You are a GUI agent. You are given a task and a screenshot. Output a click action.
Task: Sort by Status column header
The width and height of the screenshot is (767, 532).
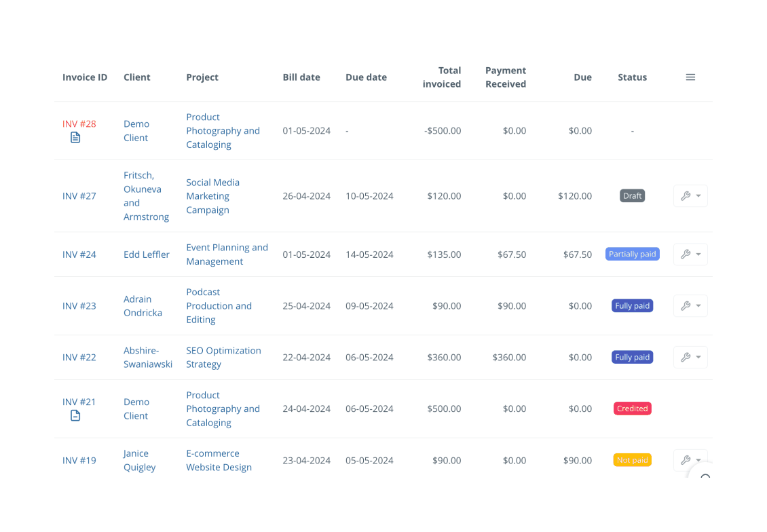click(632, 77)
